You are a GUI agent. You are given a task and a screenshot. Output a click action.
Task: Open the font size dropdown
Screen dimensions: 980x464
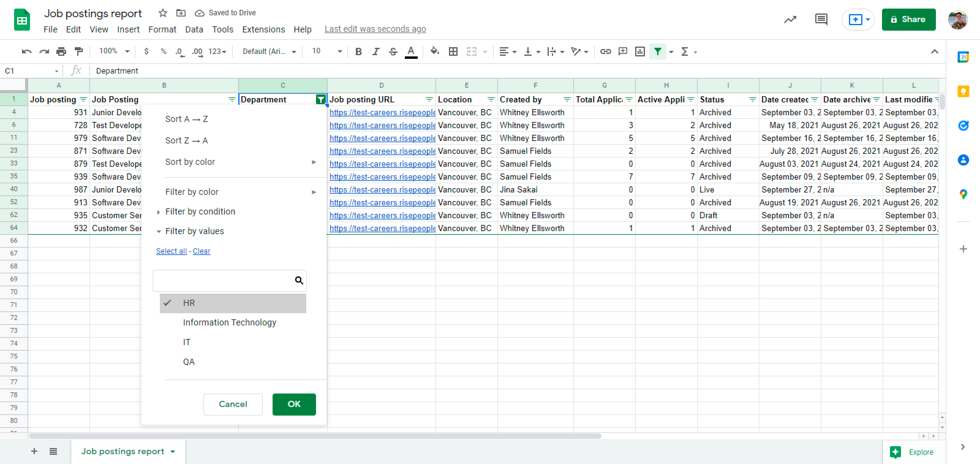pos(327,51)
